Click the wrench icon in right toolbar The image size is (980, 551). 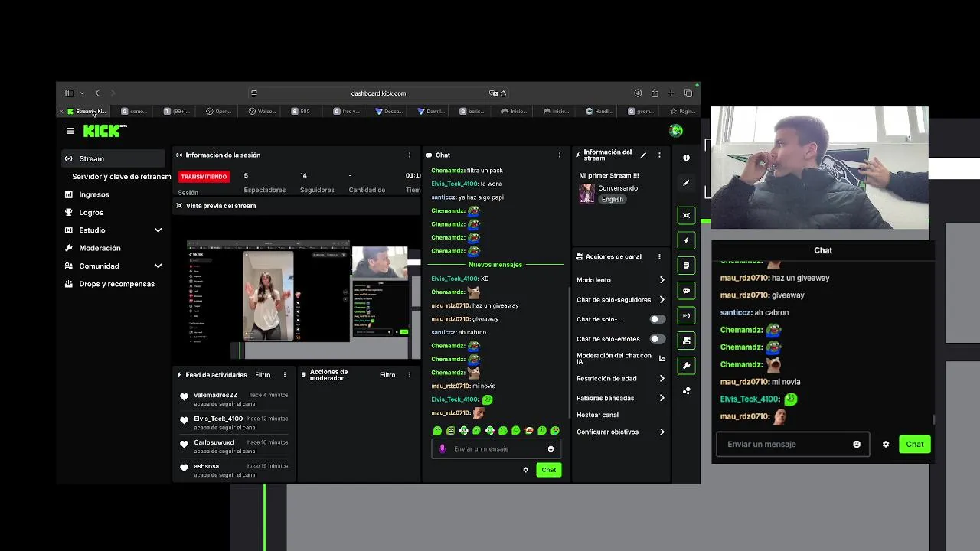[686, 366]
